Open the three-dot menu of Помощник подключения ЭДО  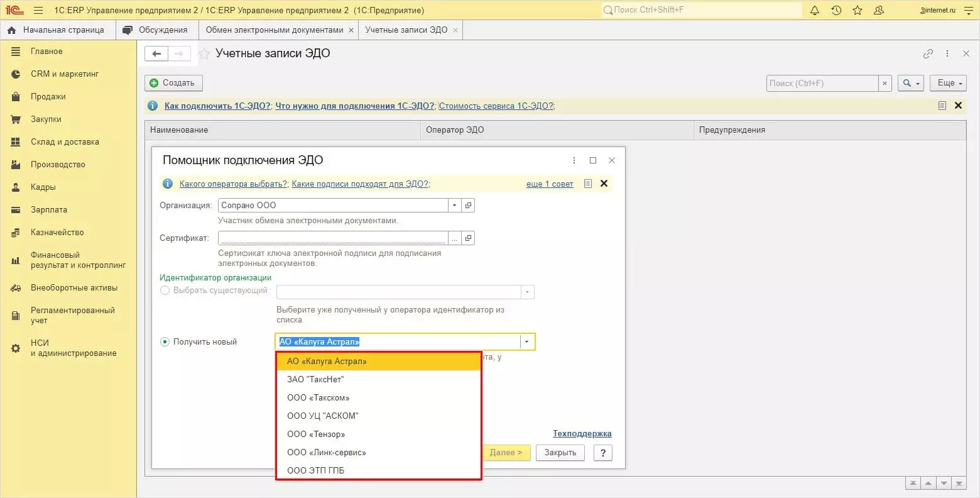click(574, 160)
